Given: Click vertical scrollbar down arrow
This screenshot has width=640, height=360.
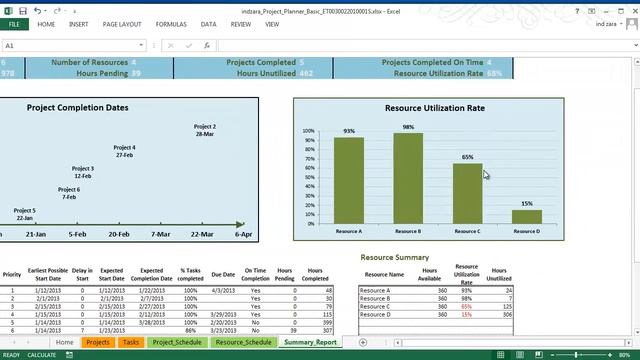Looking at the screenshot, I should coord(637,332).
